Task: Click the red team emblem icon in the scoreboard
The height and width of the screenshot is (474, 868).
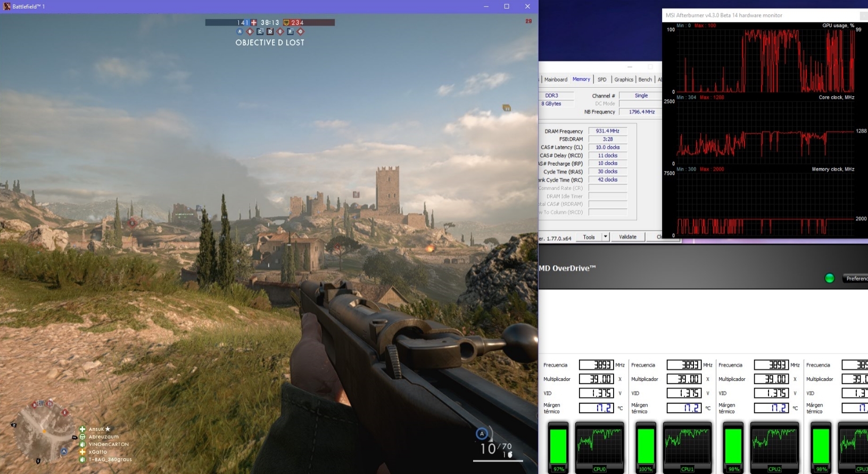Action: 286,22
